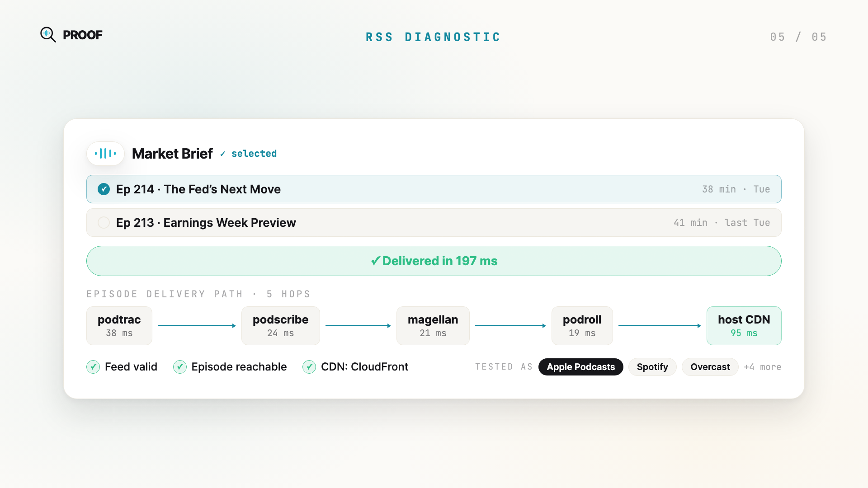Click the EPISODE DELIVERY PATH · 5 HOPS label
Image resolution: width=868 pixels, height=488 pixels.
click(198, 294)
